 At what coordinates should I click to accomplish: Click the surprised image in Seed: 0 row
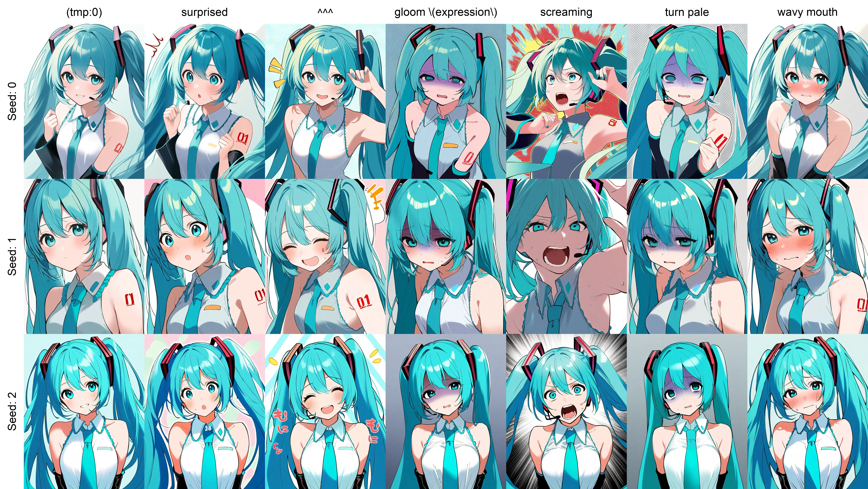205,101
